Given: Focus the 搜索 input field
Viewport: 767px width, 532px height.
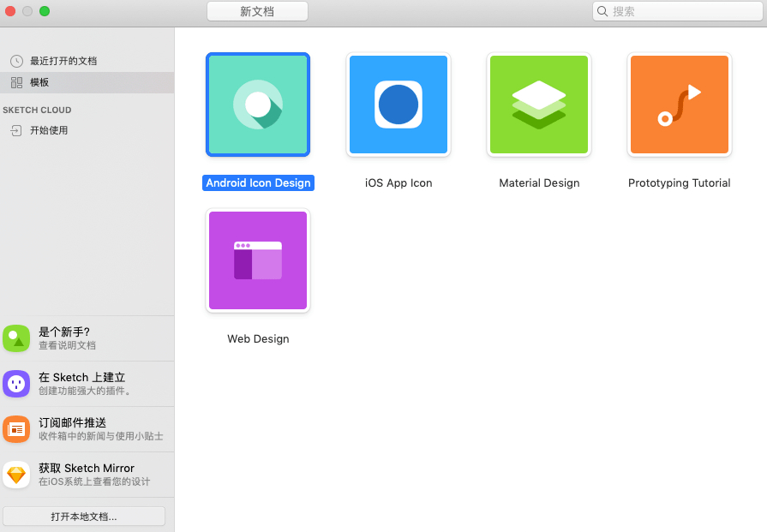Looking at the screenshot, I should tap(681, 11).
